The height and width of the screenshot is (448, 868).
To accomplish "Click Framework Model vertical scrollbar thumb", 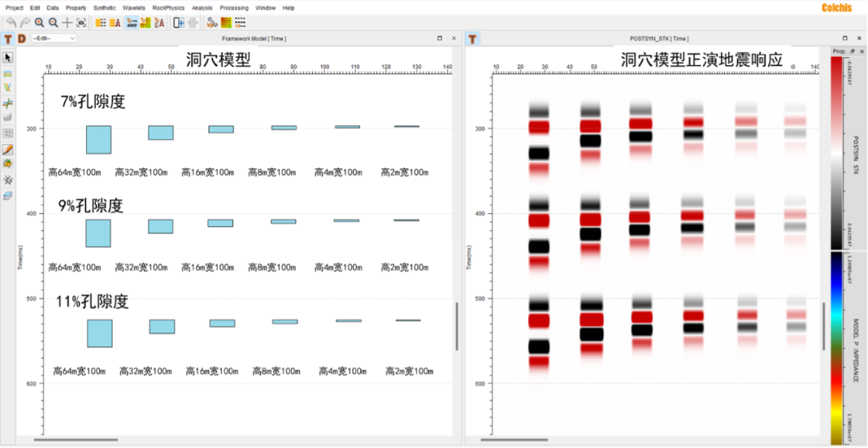I will (x=457, y=327).
